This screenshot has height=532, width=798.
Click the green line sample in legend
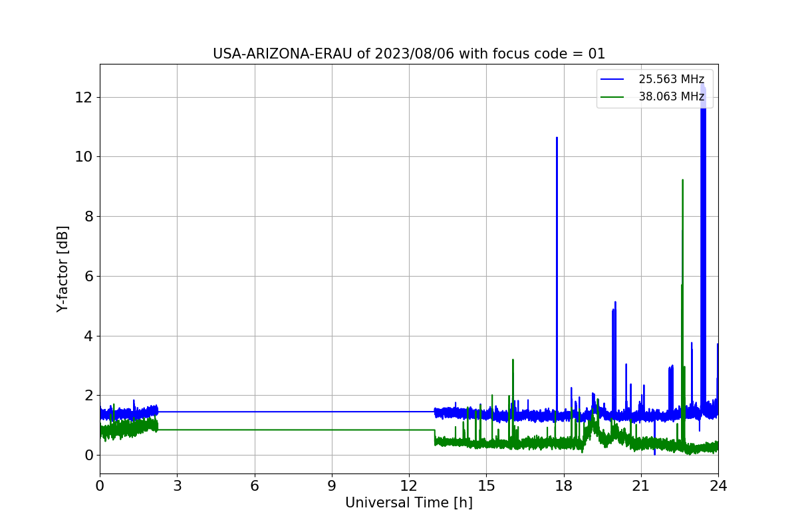tap(612, 97)
